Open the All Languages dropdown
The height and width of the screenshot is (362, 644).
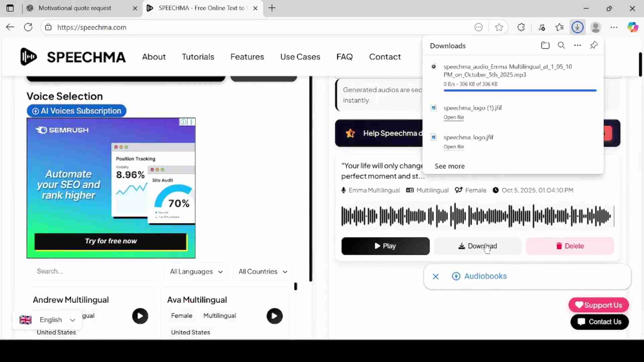click(196, 271)
